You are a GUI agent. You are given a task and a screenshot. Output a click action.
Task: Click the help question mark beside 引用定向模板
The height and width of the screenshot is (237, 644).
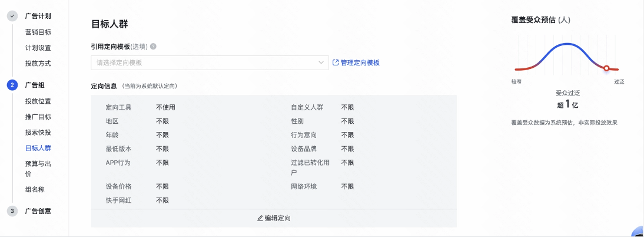[x=153, y=47]
